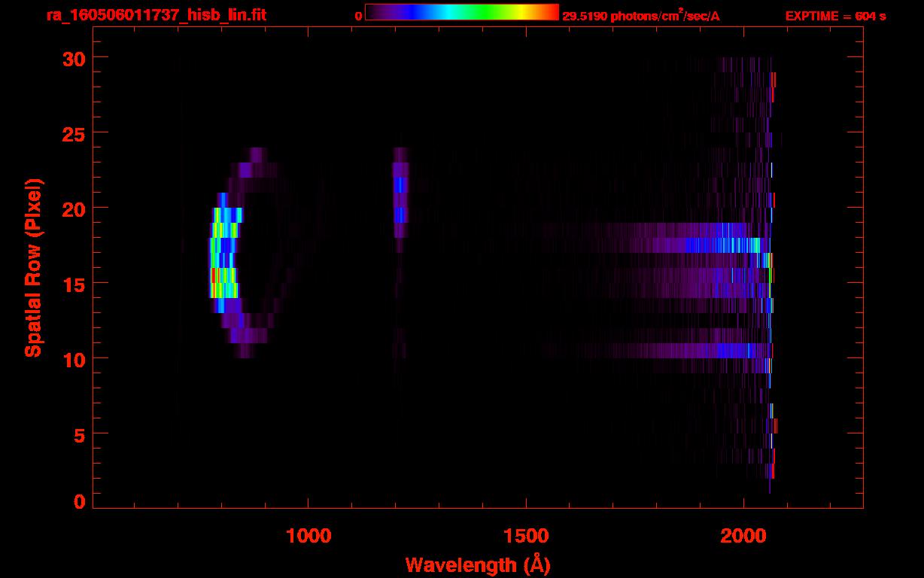The image size is (924, 578).
Task: Click the colorbar minimum label 0
Action: point(359,16)
